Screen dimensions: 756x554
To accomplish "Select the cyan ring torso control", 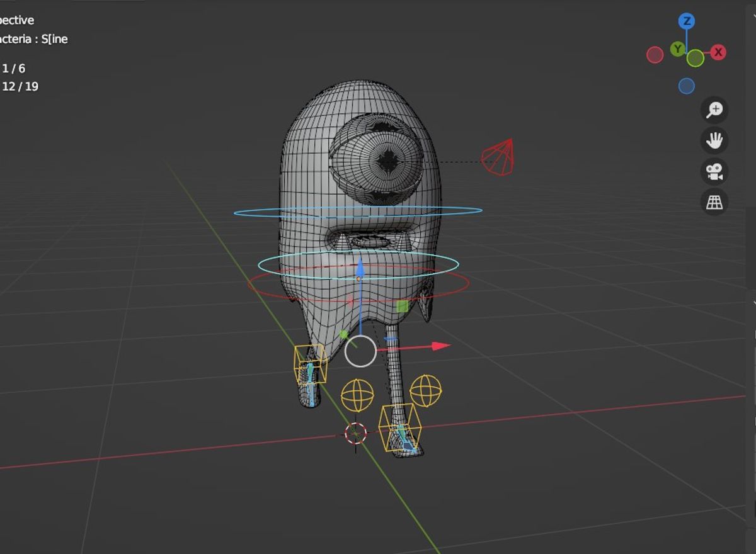I will pyautogui.click(x=358, y=265).
